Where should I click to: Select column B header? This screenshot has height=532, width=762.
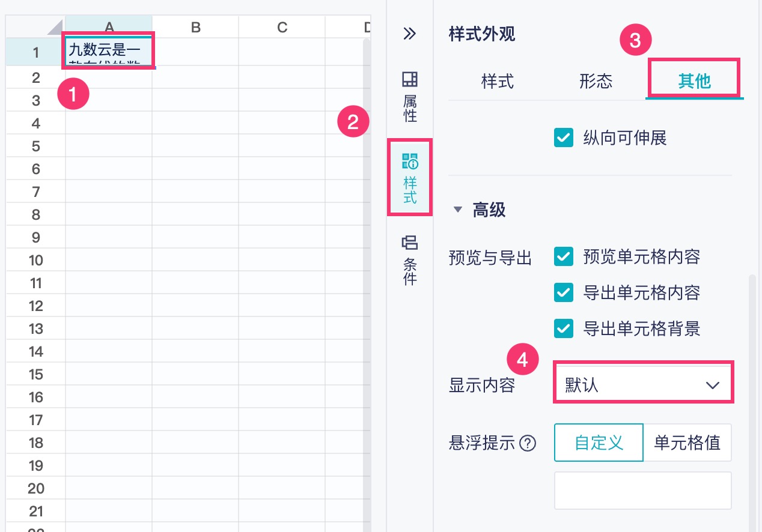[x=195, y=26]
